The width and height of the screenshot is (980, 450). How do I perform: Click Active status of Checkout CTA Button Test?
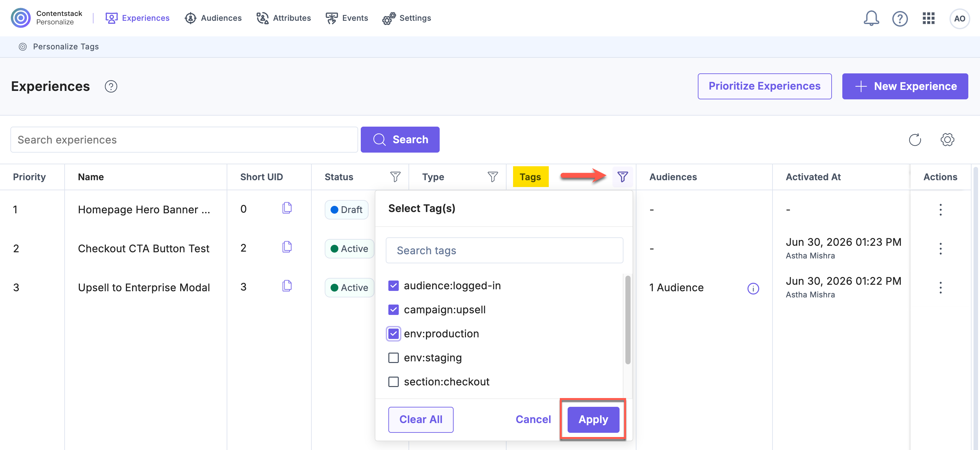coord(349,249)
